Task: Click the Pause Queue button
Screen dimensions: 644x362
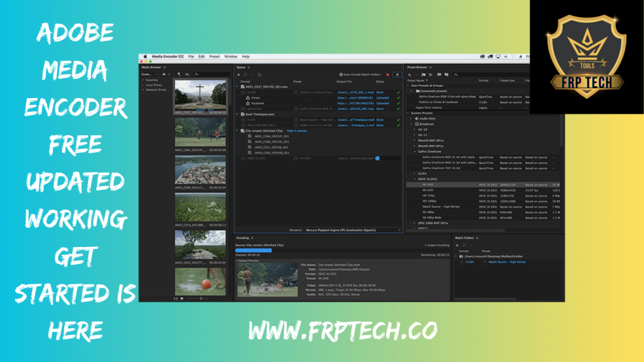Action: [x=397, y=74]
